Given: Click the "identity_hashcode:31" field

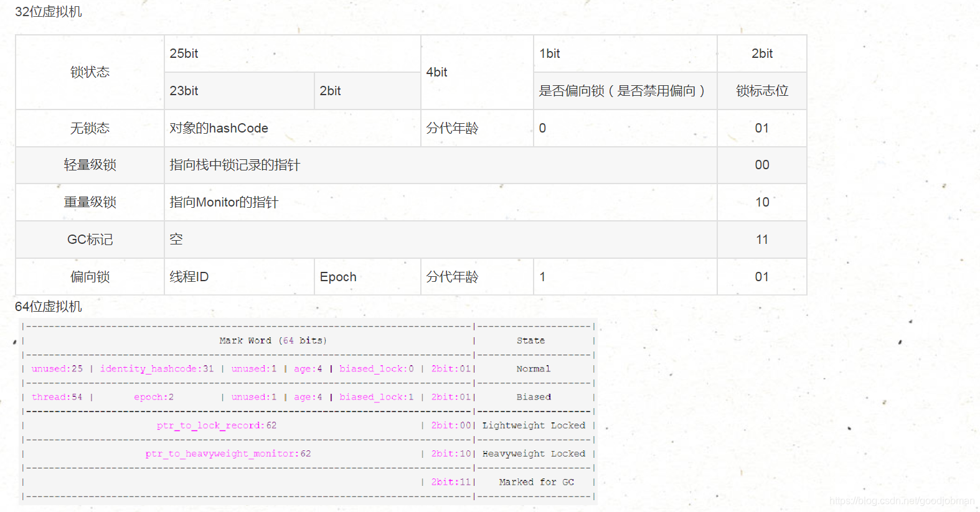Looking at the screenshot, I should (157, 369).
